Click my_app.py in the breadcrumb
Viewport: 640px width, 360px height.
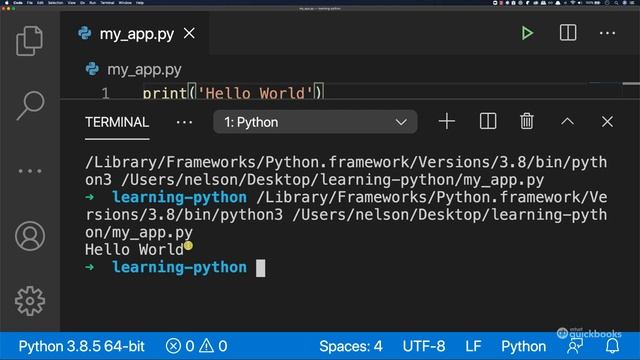click(x=144, y=69)
